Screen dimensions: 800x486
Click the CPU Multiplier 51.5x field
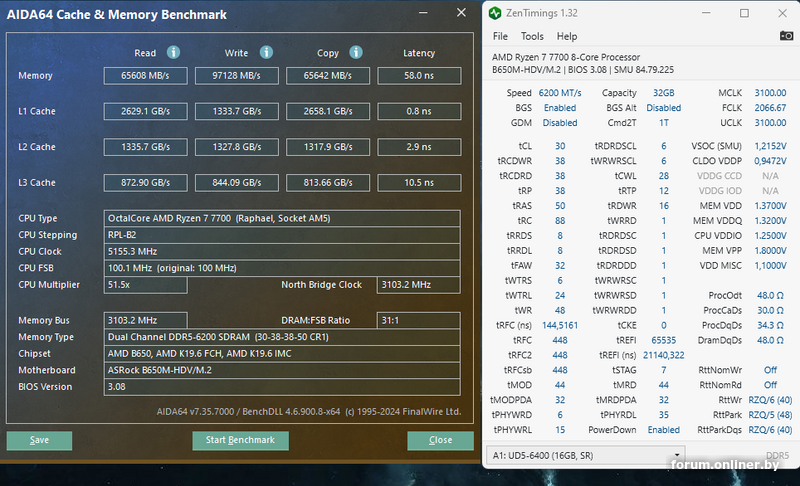145,285
